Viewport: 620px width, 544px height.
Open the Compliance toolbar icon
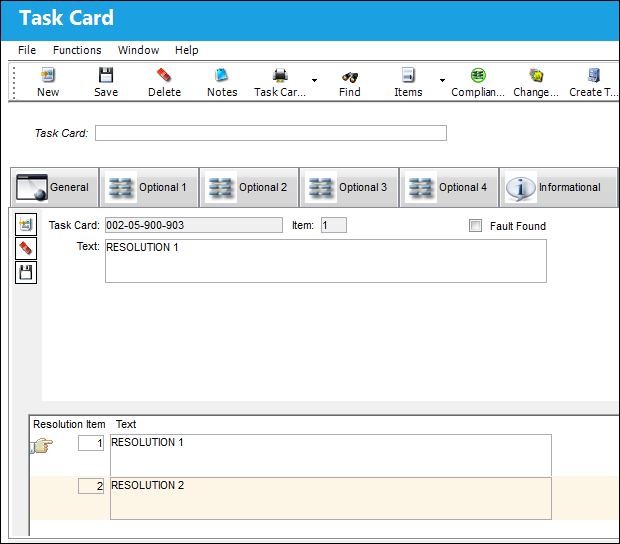point(478,75)
